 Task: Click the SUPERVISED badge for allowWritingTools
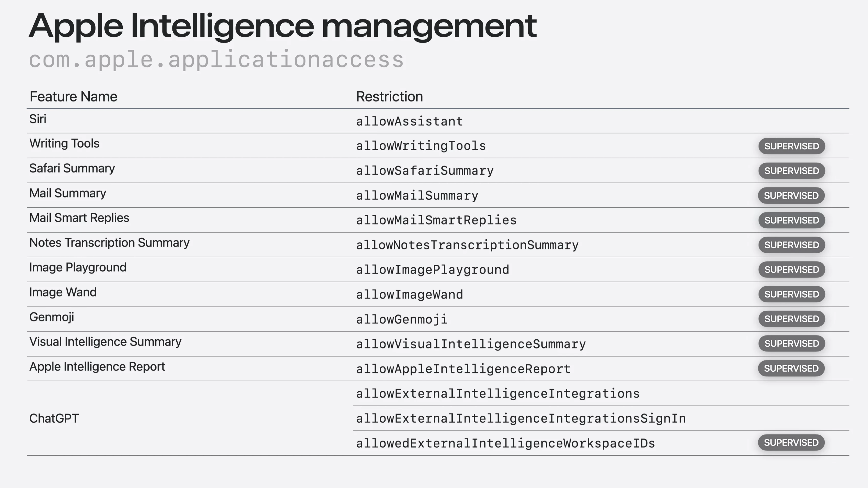pos(791,146)
